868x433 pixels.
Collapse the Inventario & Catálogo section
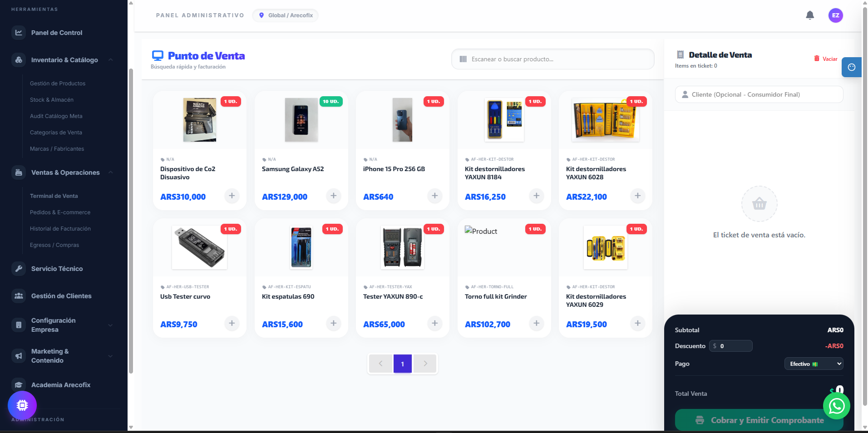pyautogui.click(x=110, y=60)
